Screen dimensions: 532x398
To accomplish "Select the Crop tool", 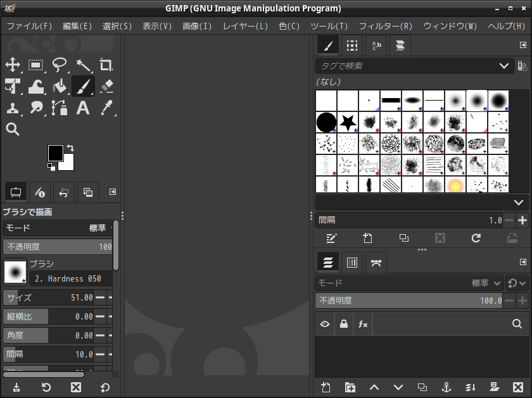I will coord(106,65).
